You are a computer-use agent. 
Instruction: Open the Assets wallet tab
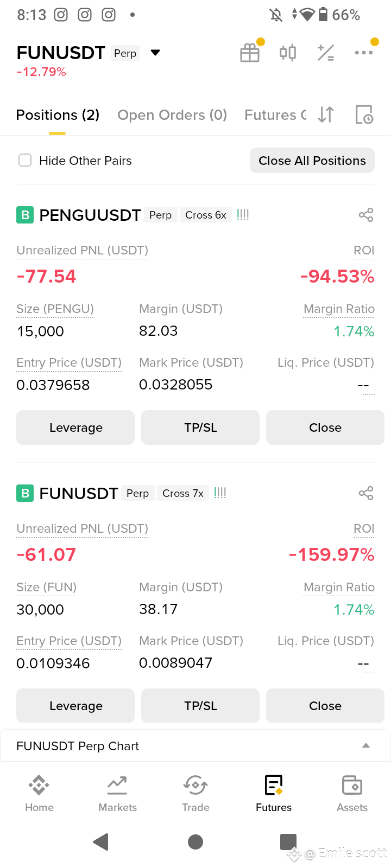click(x=352, y=793)
